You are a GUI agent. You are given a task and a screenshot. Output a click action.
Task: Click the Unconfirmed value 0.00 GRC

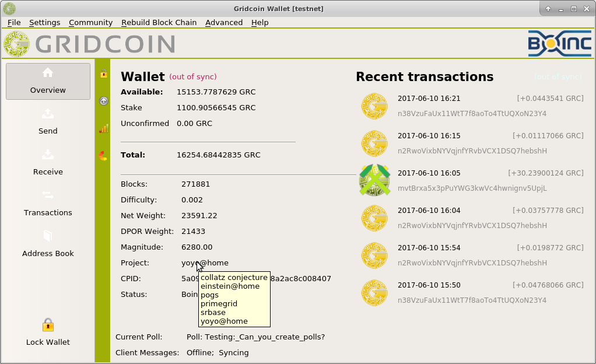click(194, 123)
